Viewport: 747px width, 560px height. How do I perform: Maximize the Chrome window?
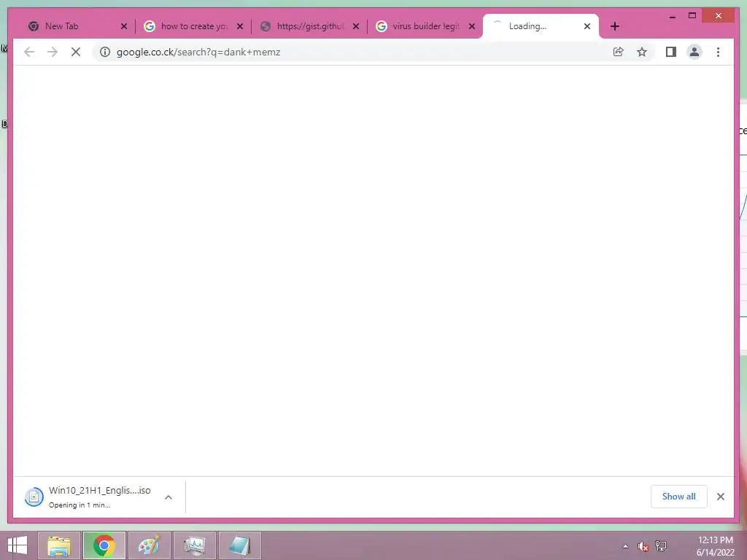click(x=692, y=16)
